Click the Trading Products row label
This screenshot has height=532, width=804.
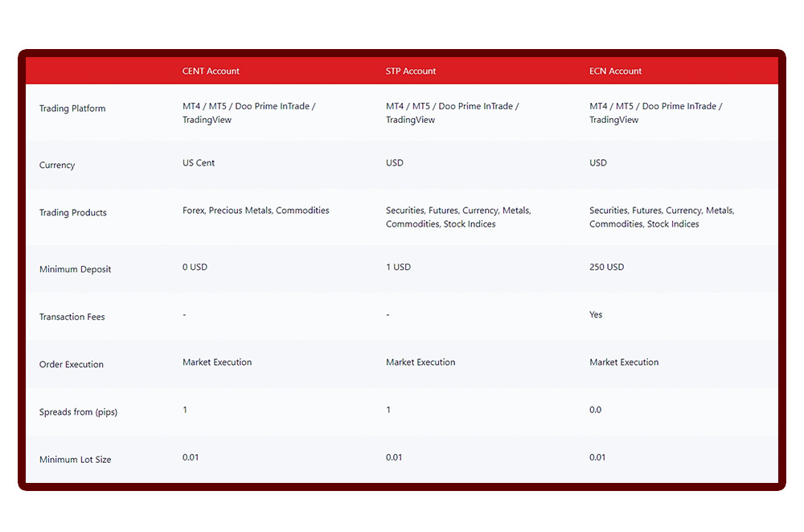coord(73,213)
